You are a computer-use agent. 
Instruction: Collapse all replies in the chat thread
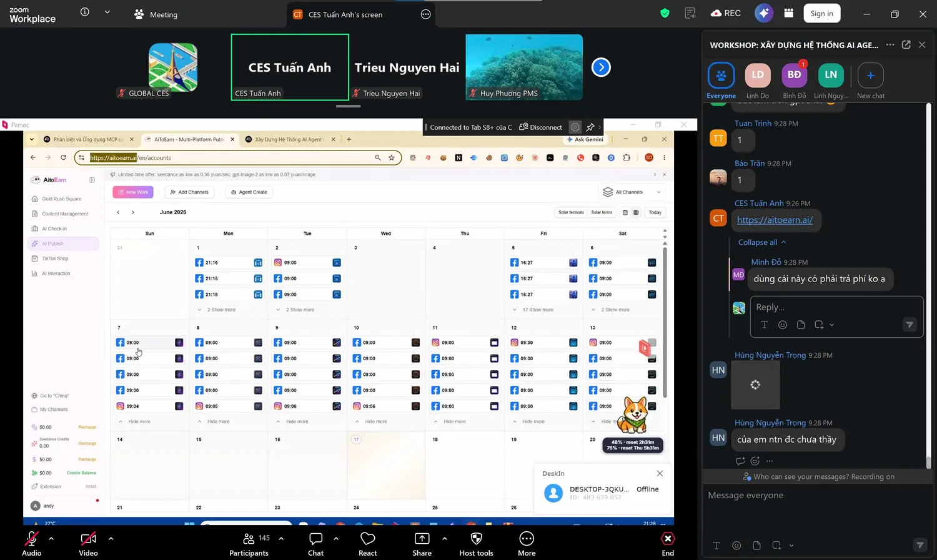click(x=762, y=242)
